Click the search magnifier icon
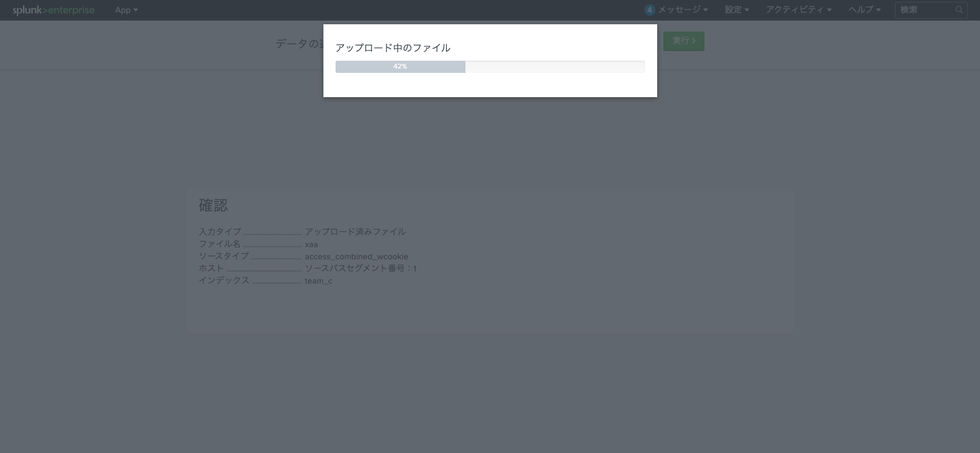The height and width of the screenshot is (453, 980). [x=959, y=10]
